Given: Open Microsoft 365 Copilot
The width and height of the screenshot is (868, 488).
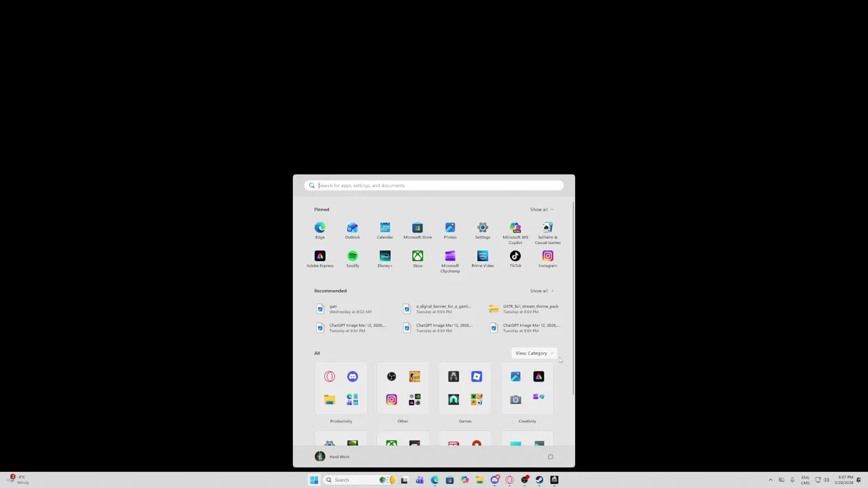Looking at the screenshot, I should tap(515, 233).
